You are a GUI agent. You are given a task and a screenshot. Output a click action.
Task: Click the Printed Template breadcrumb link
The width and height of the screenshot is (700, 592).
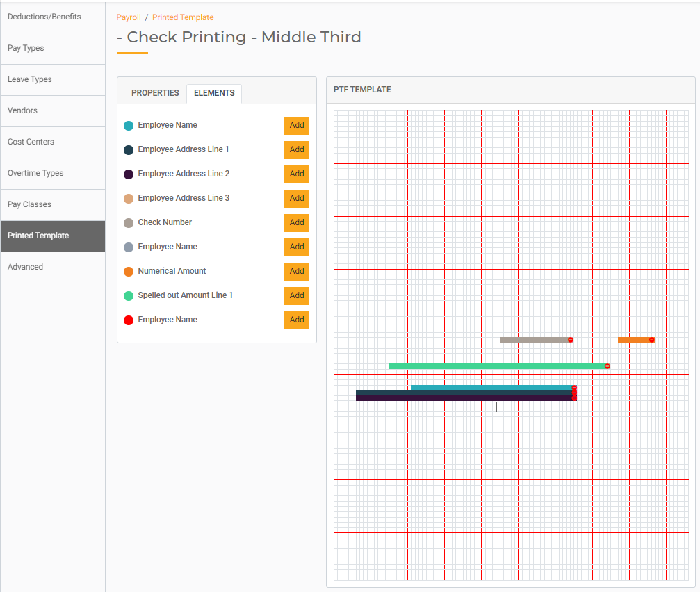point(183,17)
